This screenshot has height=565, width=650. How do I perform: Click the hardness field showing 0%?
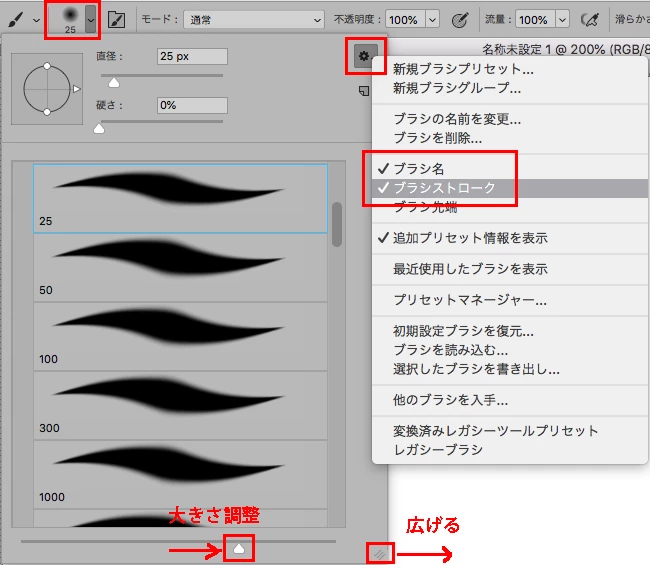click(192, 105)
